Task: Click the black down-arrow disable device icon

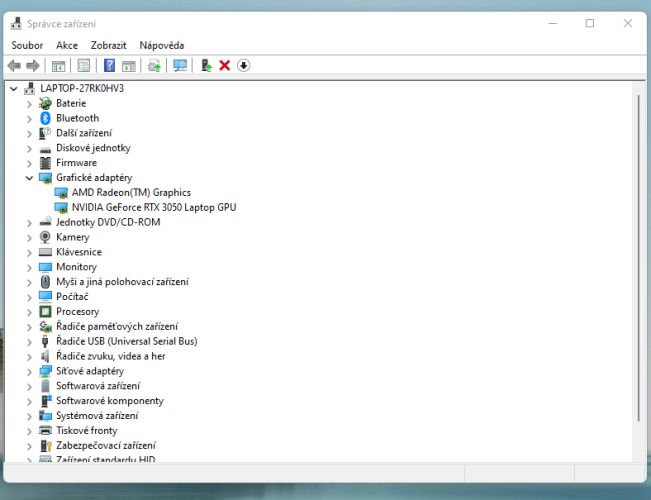Action: point(244,66)
